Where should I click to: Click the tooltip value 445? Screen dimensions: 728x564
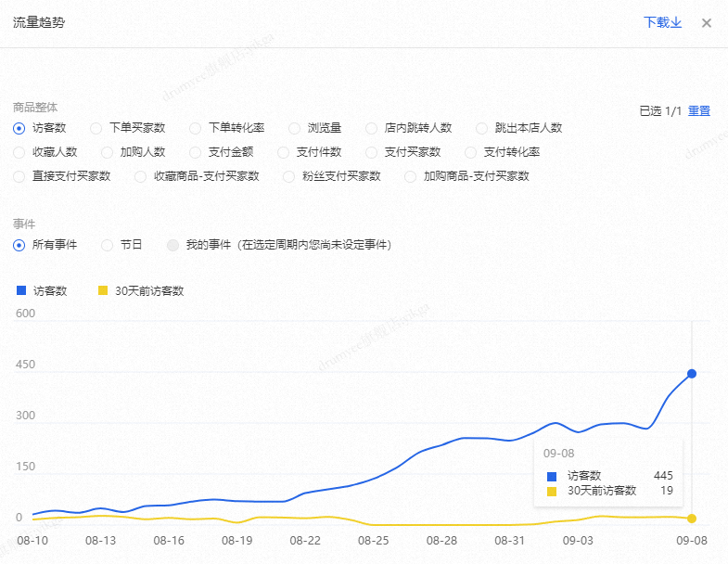coord(663,476)
